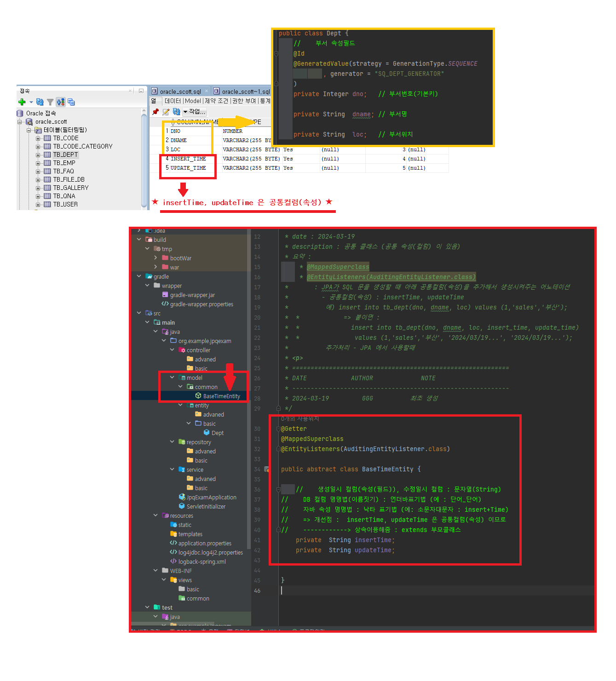Collapse the 테이블(필터링됨) folder node

click(29, 130)
